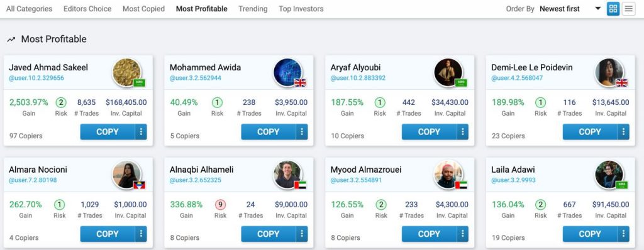Switch to list view layout icon
The width and height of the screenshot is (644, 250).
[628, 9]
